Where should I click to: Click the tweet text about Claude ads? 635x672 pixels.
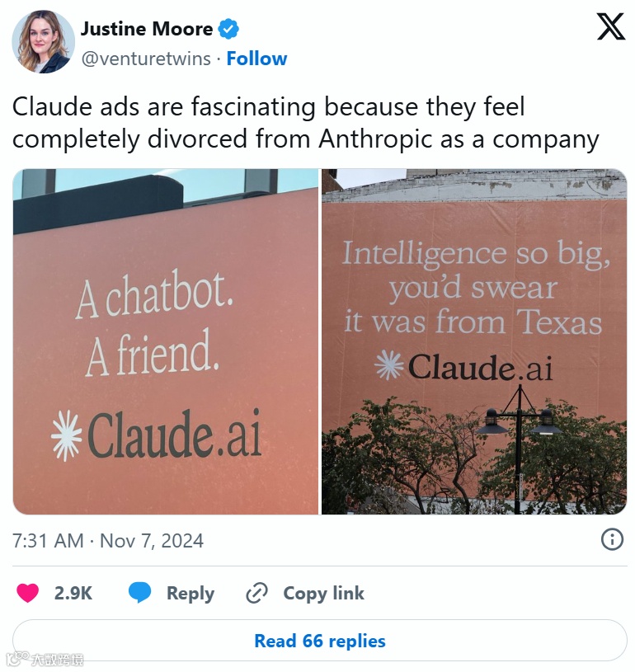tap(306, 123)
